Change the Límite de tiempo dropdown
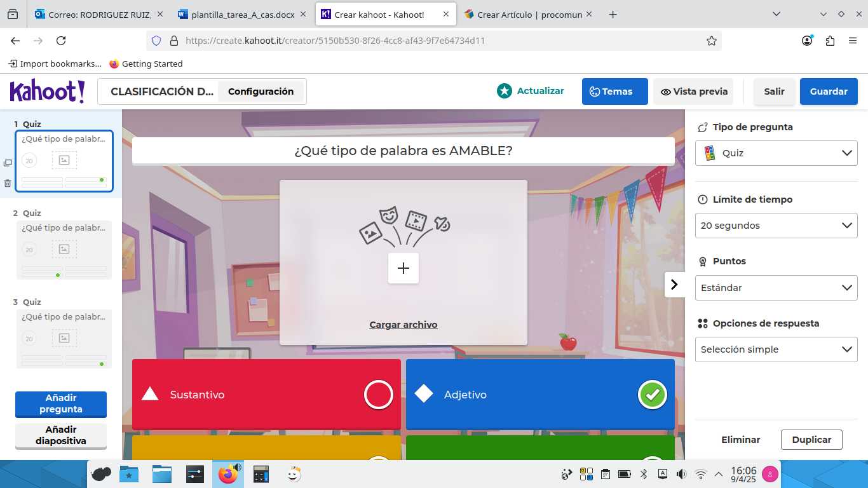This screenshot has width=868, height=488. pos(776,225)
